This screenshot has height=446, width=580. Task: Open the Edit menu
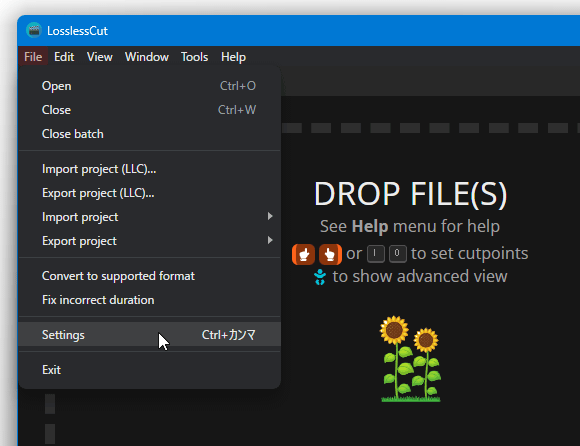tap(64, 57)
